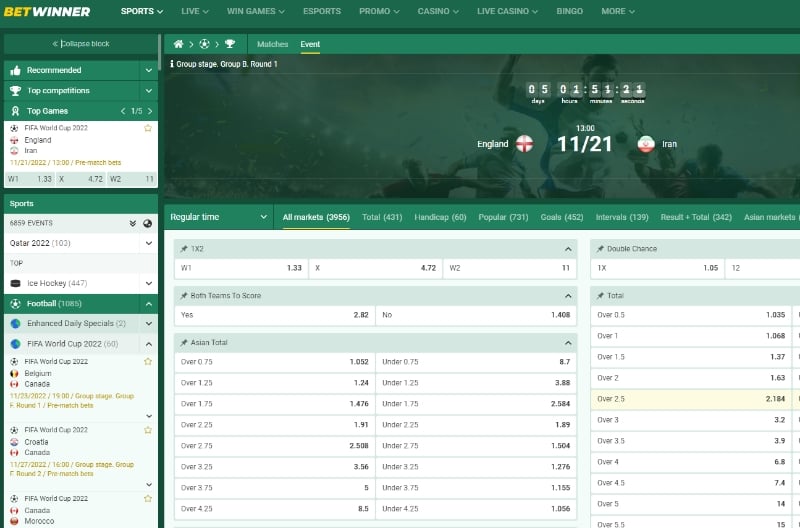Go to home via breadcrumb house icon

[x=178, y=44]
